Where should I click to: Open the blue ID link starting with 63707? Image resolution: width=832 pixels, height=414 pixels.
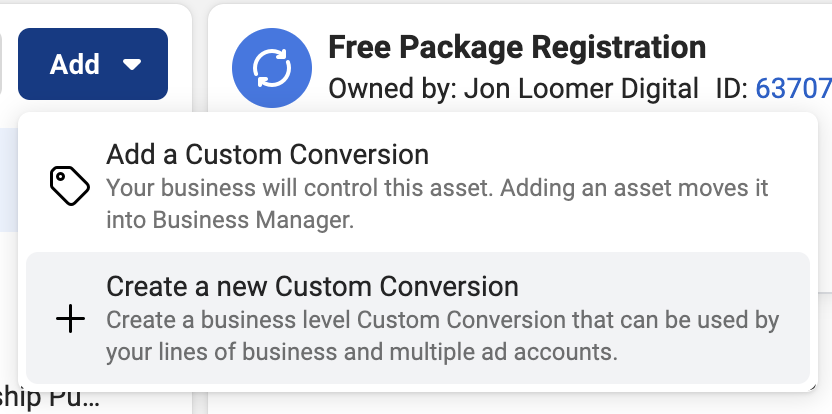793,89
